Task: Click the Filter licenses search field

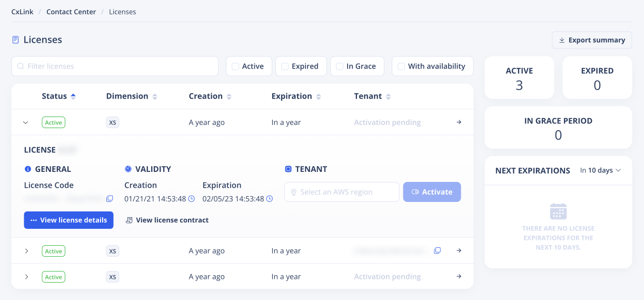Action: click(115, 66)
